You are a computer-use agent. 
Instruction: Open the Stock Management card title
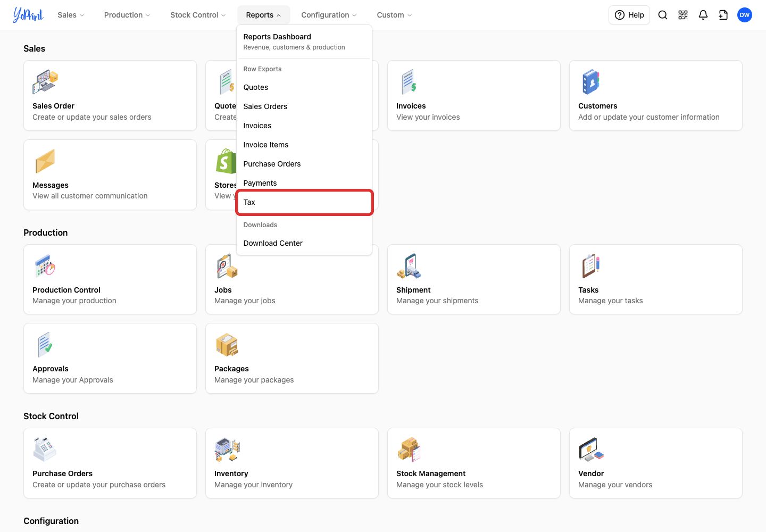click(431, 473)
